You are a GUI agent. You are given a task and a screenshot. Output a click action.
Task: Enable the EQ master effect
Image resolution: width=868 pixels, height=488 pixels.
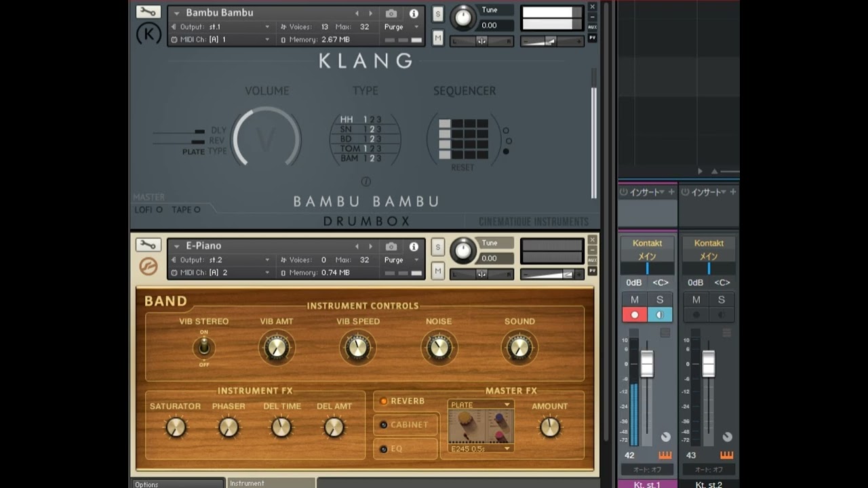coord(383,449)
